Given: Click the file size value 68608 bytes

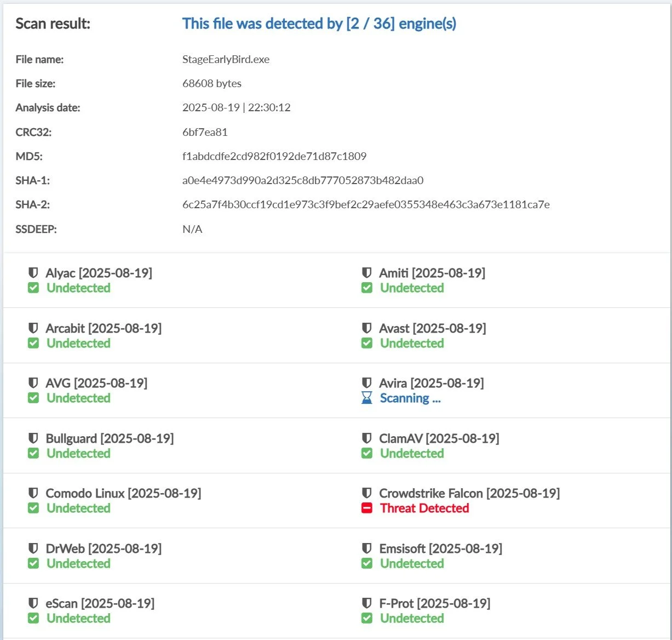Looking at the screenshot, I should (x=212, y=83).
